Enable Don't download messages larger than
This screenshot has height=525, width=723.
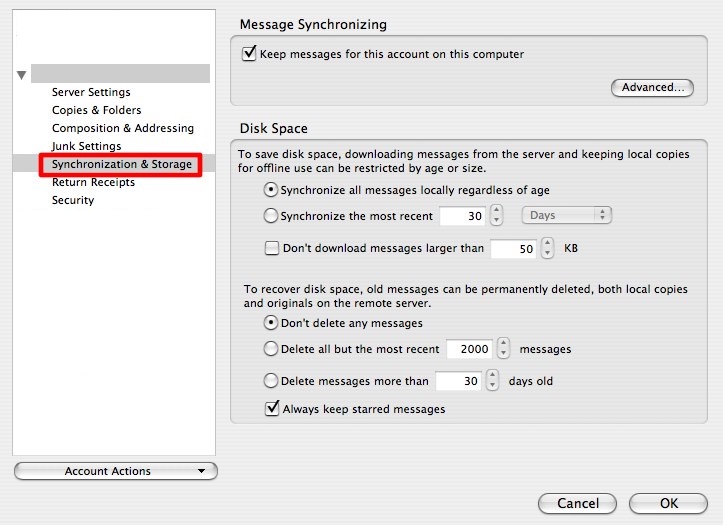pyautogui.click(x=271, y=248)
